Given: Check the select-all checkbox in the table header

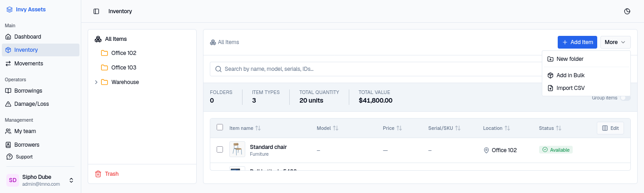Looking at the screenshot, I should pyautogui.click(x=220, y=128).
